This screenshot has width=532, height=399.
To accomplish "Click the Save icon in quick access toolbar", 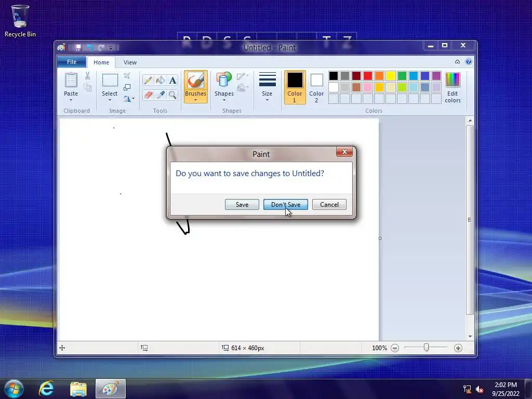I will coord(78,47).
